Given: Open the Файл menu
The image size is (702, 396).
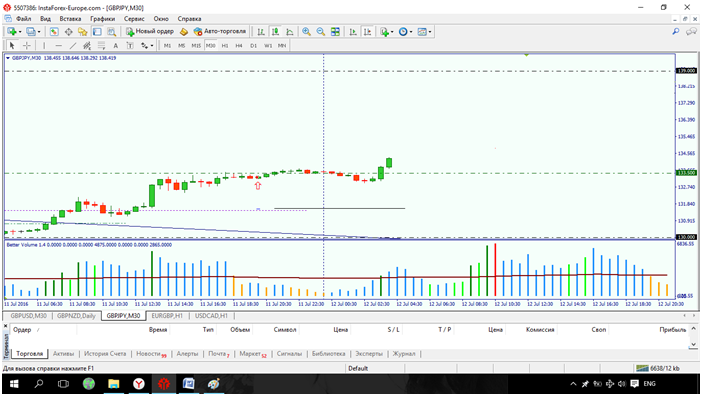Looking at the screenshot, I should pyautogui.click(x=24, y=19).
